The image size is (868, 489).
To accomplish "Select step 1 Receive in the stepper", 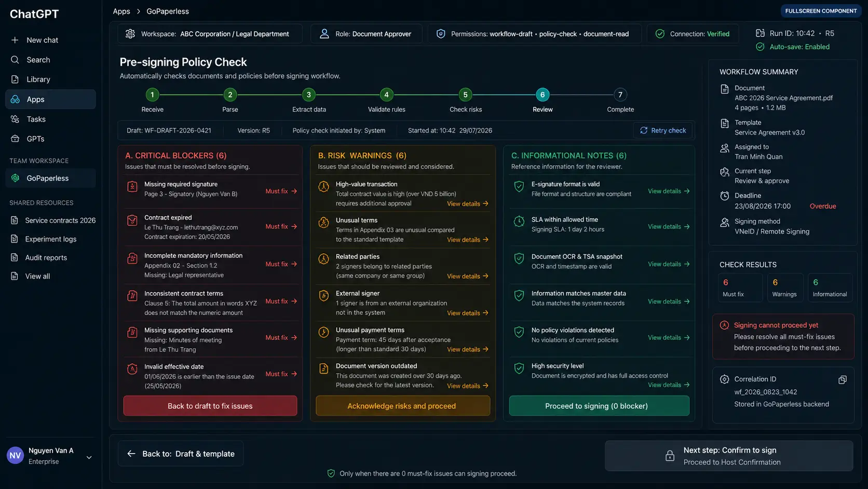I will point(152,95).
